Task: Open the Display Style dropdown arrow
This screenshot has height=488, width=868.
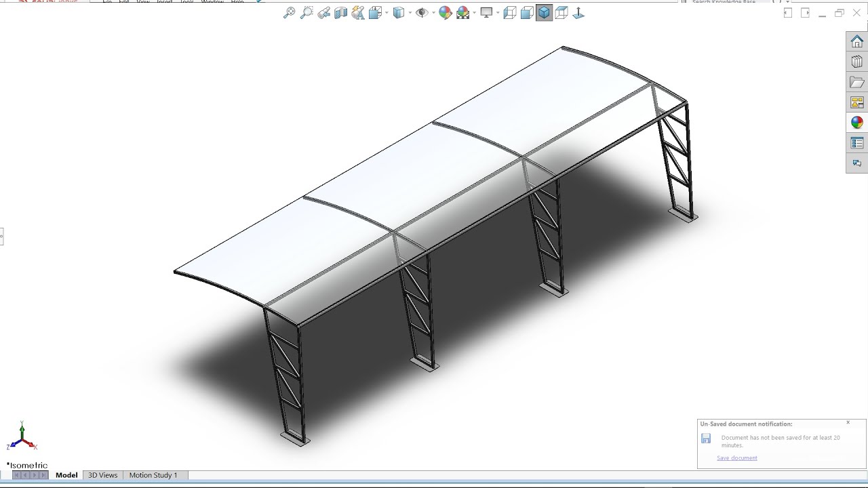Action: point(410,12)
